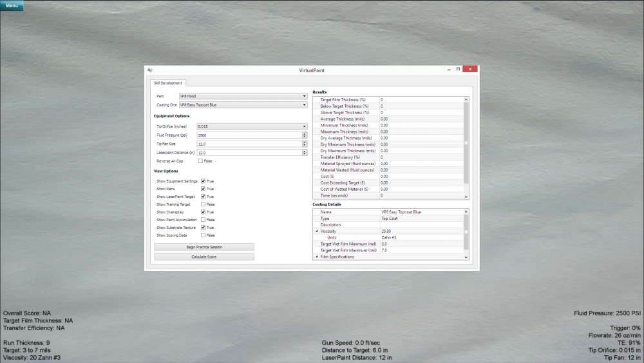Adjust the Tip Fan Size spinner arrows
The height and width of the screenshot is (363, 644).
pos(305,144)
